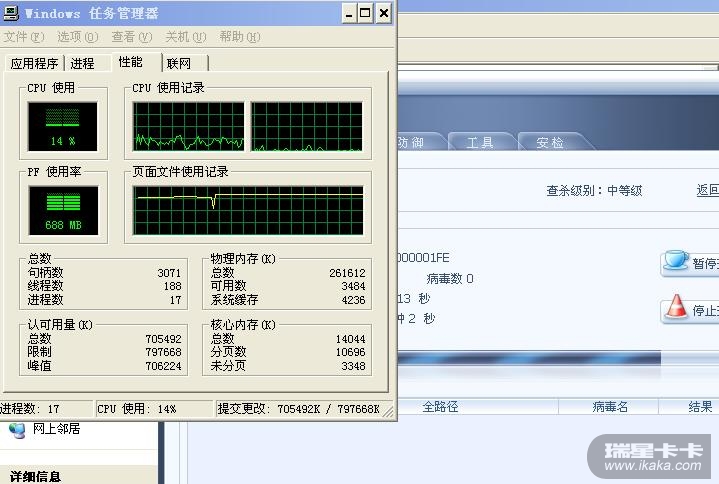Click the 可用数 value 3484
The height and width of the screenshot is (484, 719).
(353, 286)
